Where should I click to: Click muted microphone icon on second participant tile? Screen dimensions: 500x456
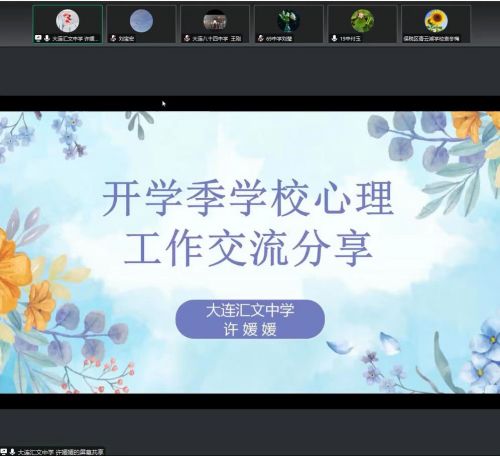point(113,38)
